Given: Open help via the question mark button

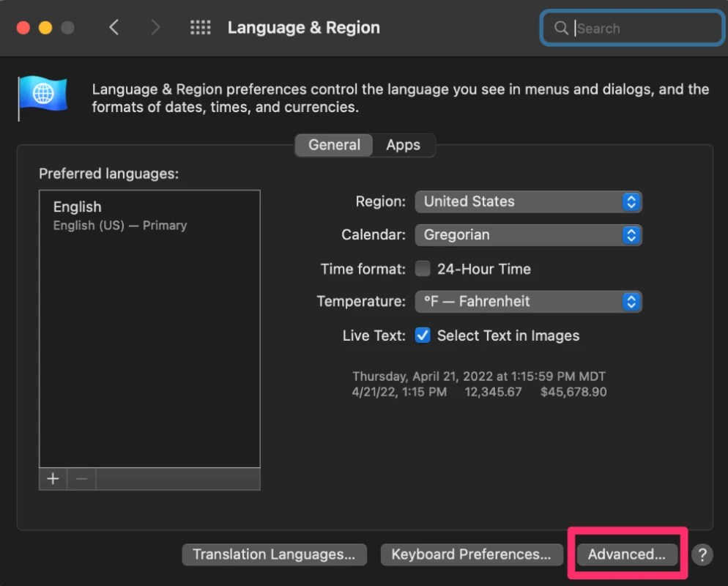Looking at the screenshot, I should 702,555.
